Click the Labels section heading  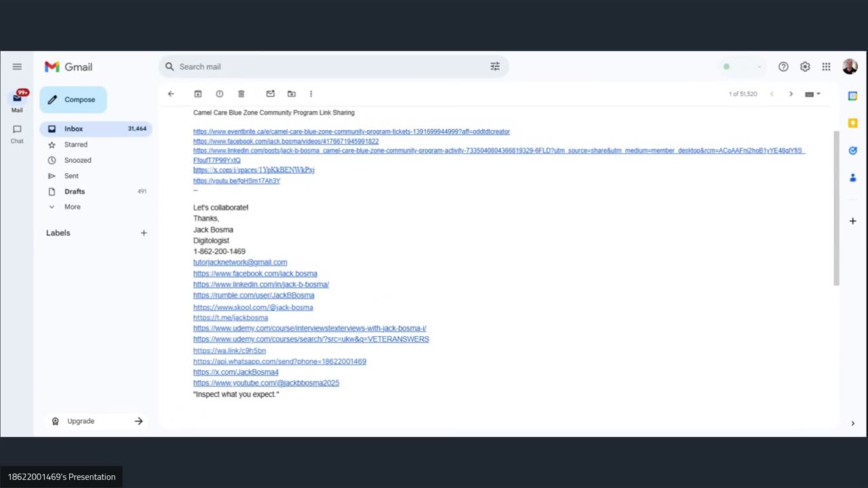click(58, 232)
